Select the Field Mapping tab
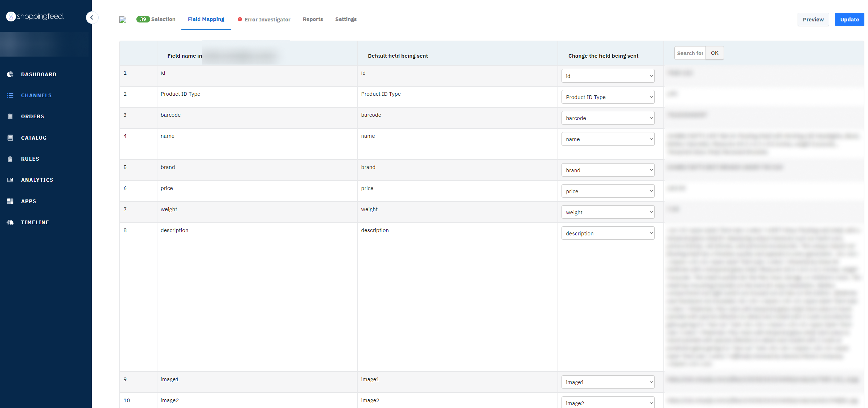868x408 pixels. pos(206,19)
